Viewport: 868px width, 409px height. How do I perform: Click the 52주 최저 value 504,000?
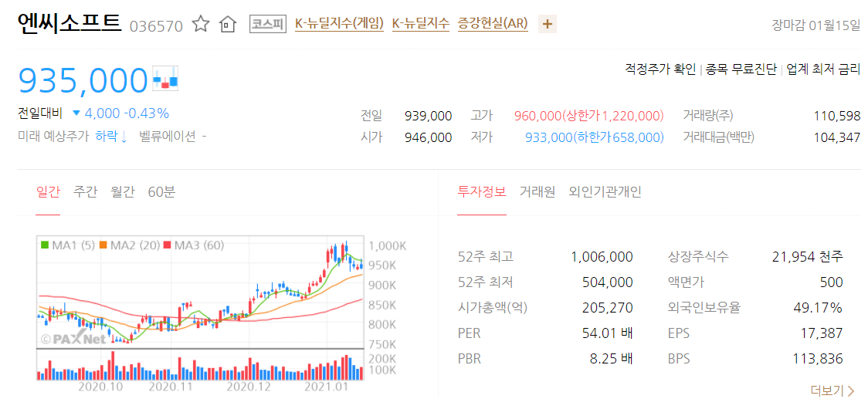point(608,282)
